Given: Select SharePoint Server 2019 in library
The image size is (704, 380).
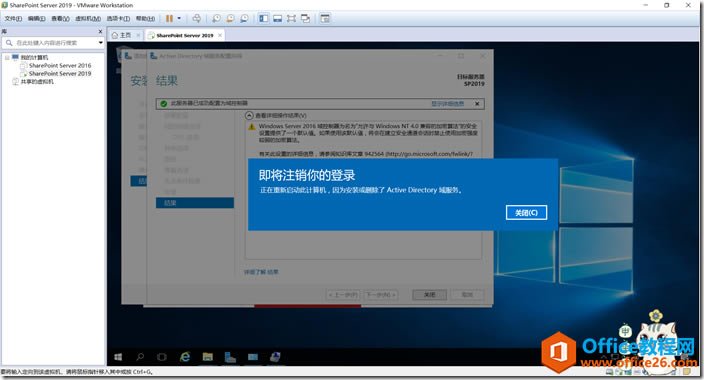Looking at the screenshot, I should 60,74.
